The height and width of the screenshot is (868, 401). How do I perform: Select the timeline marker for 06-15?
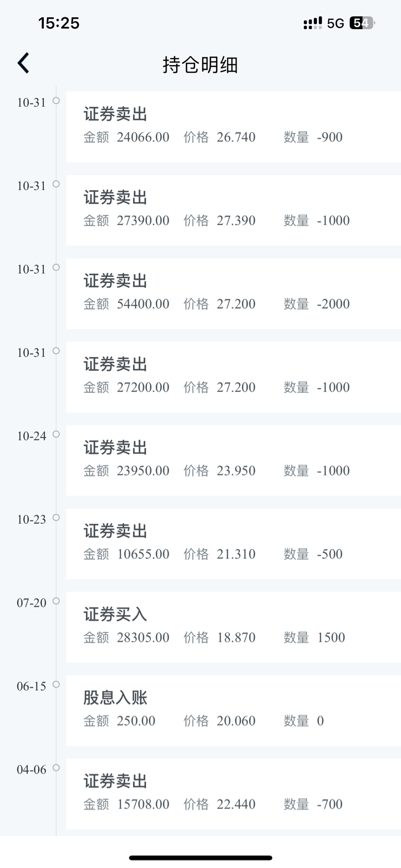(x=56, y=684)
